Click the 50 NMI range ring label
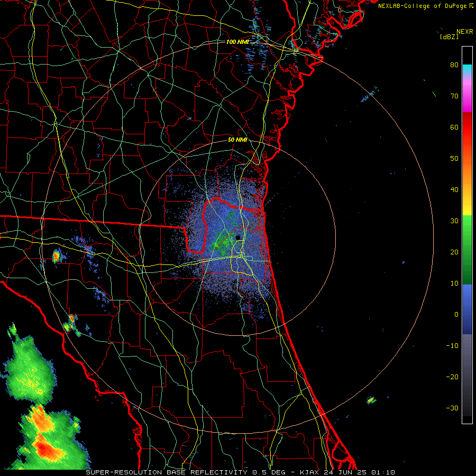 point(237,140)
